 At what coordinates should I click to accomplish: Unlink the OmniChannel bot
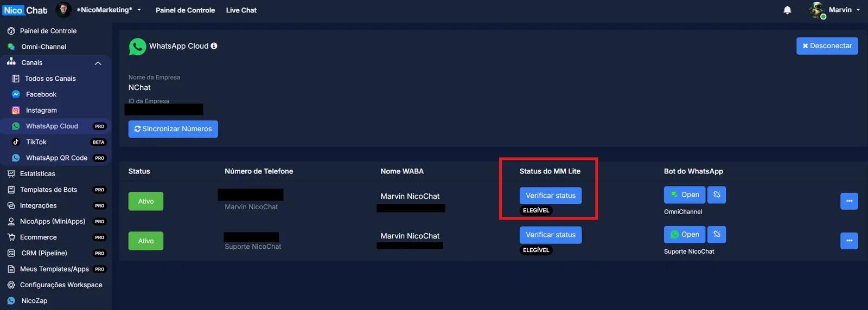tap(717, 195)
